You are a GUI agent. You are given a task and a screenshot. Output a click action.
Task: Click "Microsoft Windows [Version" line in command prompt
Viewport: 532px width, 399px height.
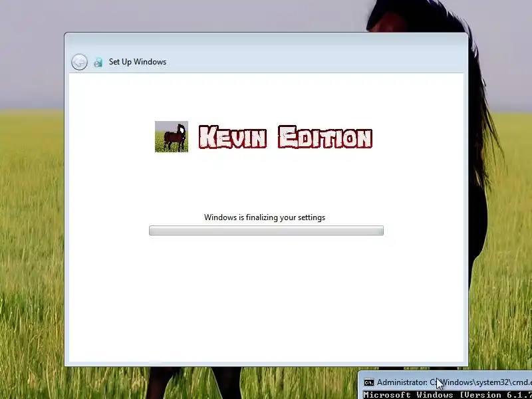(448, 395)
